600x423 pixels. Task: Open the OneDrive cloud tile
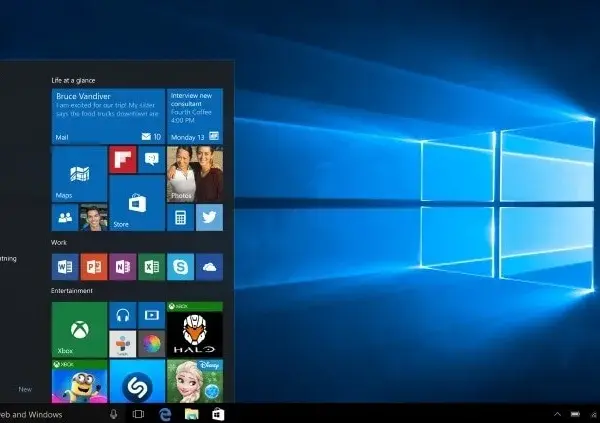(x=209, y=266)
